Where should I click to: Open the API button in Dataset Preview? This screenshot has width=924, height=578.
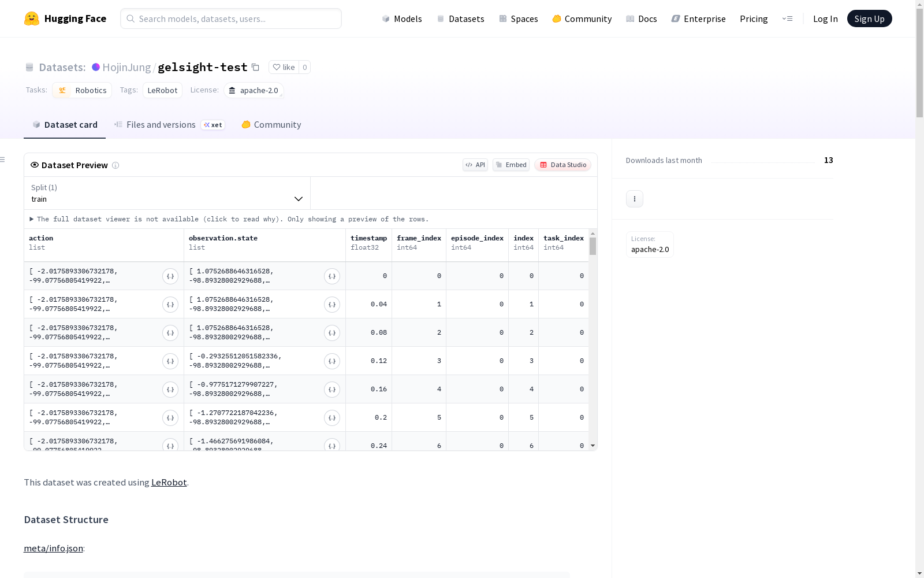[475, 165]
